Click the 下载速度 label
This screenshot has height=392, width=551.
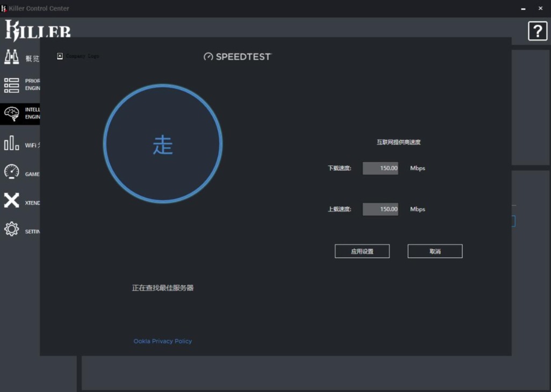point(339,168)
